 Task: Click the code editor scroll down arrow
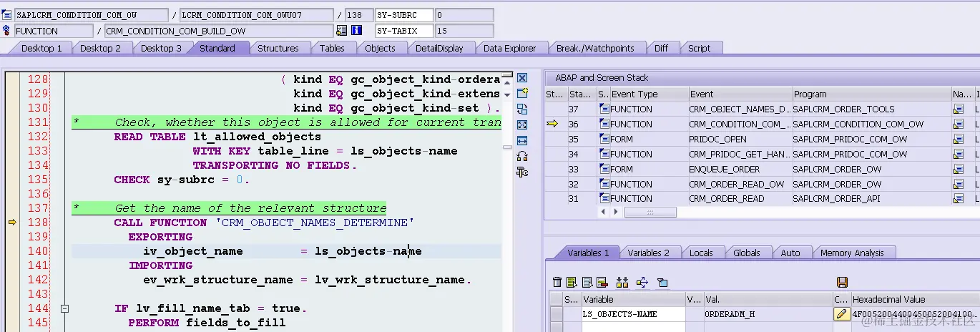(507, 94)
